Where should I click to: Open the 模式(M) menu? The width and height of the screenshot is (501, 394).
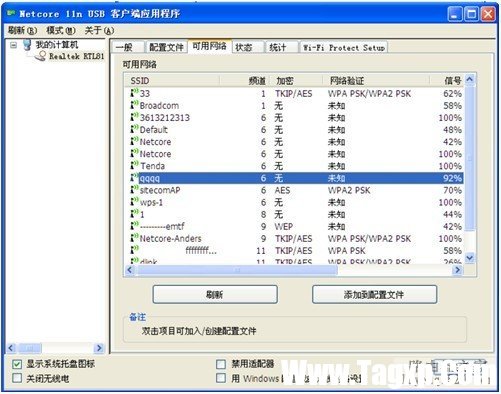click(x=61, y=31)
